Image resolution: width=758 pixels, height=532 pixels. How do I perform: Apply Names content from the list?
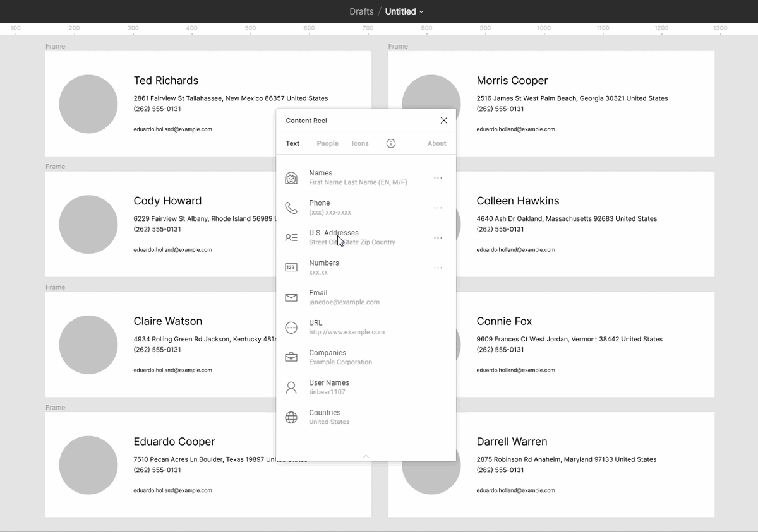pyautogui.click(x=366, y=178)
